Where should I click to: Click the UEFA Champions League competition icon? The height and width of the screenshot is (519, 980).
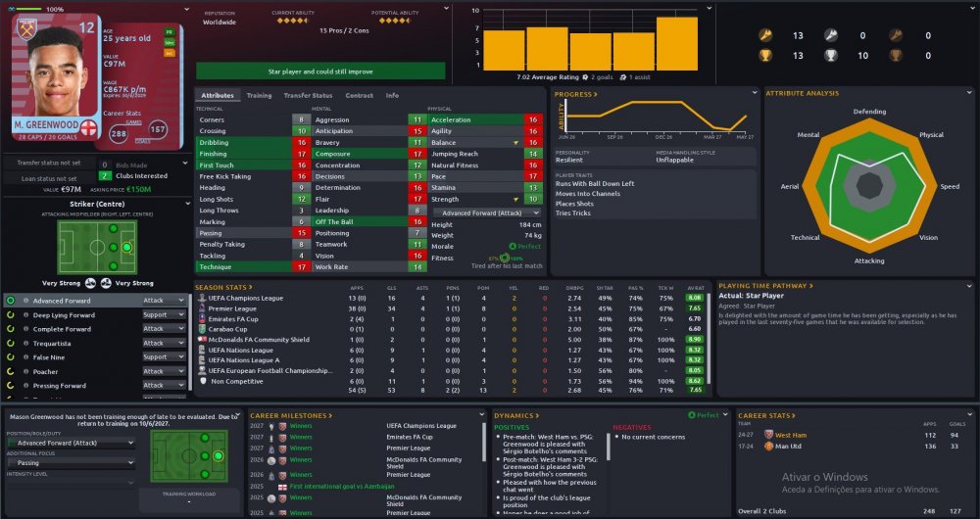202,298
